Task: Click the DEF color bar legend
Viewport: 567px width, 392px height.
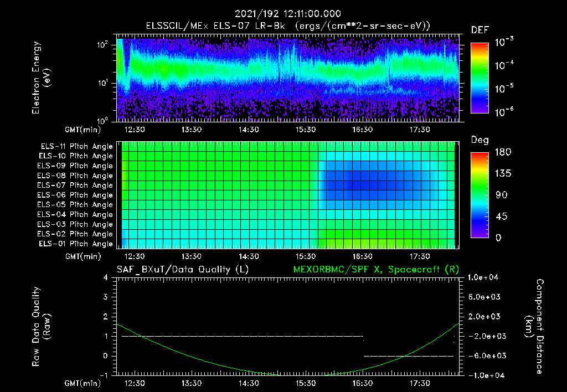Action: click(x=480, y=78)
